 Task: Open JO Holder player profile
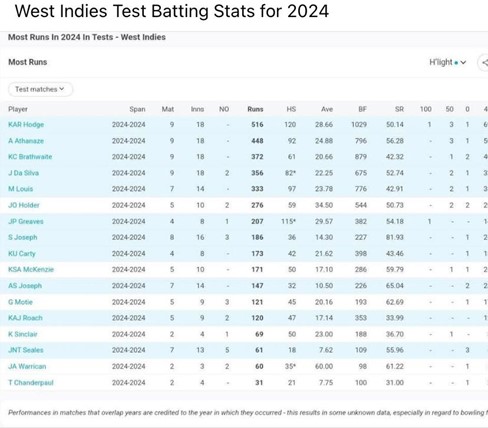click(x=24, y=205)
